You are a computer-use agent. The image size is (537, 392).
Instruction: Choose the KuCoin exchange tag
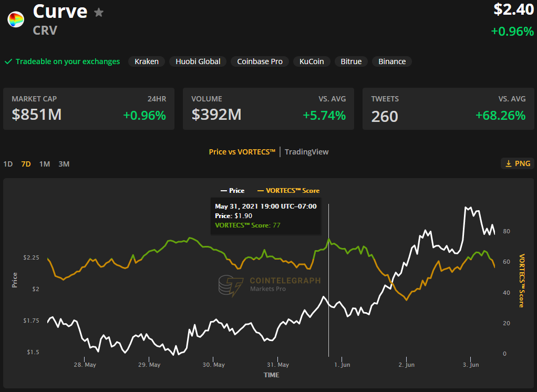coord(312,61)
